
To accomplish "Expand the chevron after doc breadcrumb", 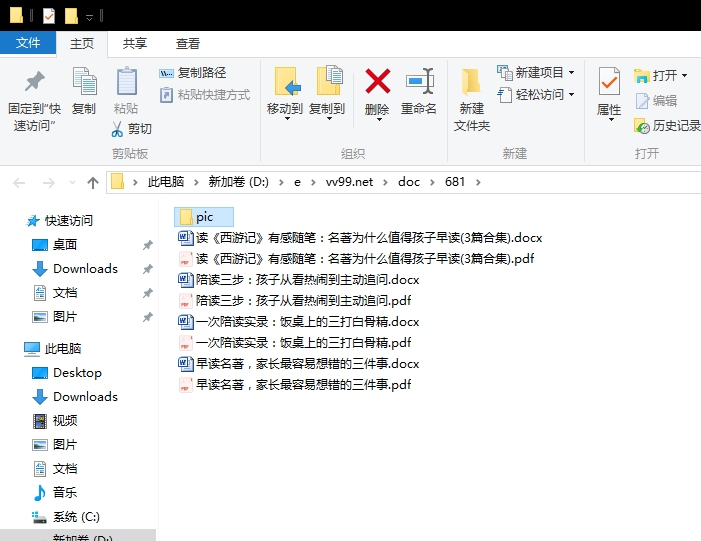I will (x=432, y=182).
